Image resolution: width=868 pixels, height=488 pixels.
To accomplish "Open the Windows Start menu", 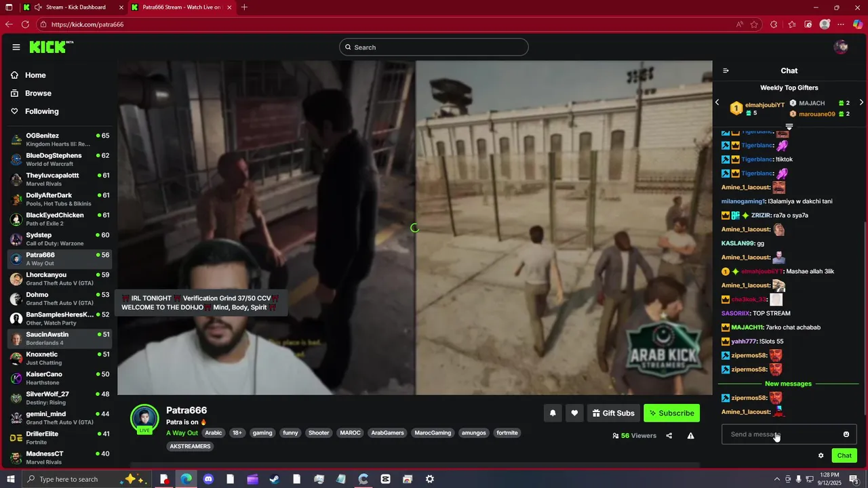I will coord(9,479).
